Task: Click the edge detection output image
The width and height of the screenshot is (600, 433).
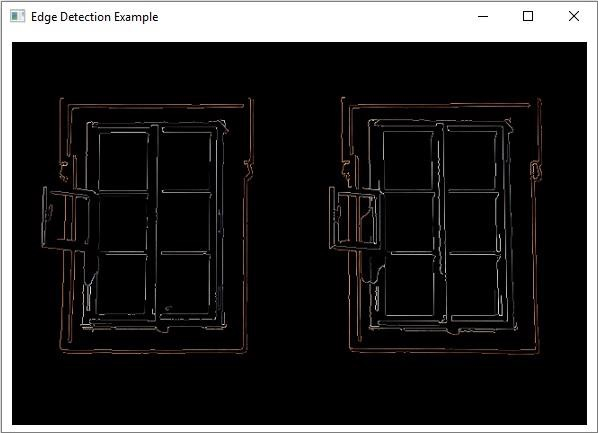Action: (x=299, y=233)
